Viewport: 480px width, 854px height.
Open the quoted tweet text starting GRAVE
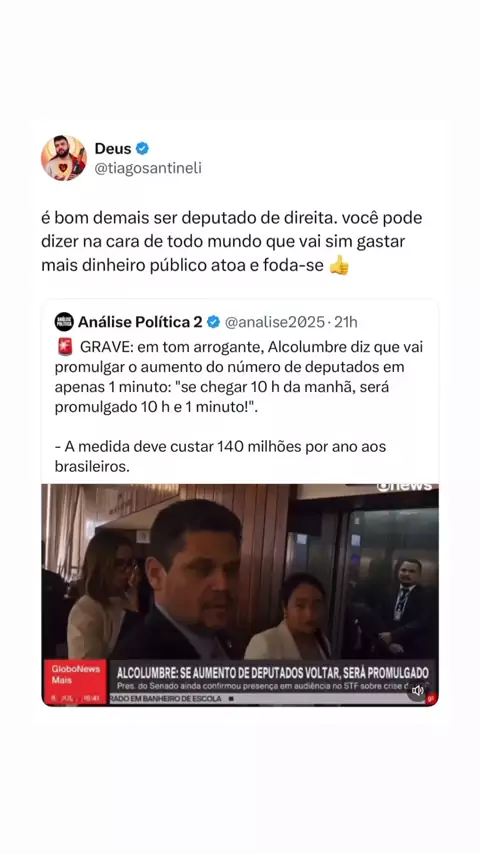point(240,406)
